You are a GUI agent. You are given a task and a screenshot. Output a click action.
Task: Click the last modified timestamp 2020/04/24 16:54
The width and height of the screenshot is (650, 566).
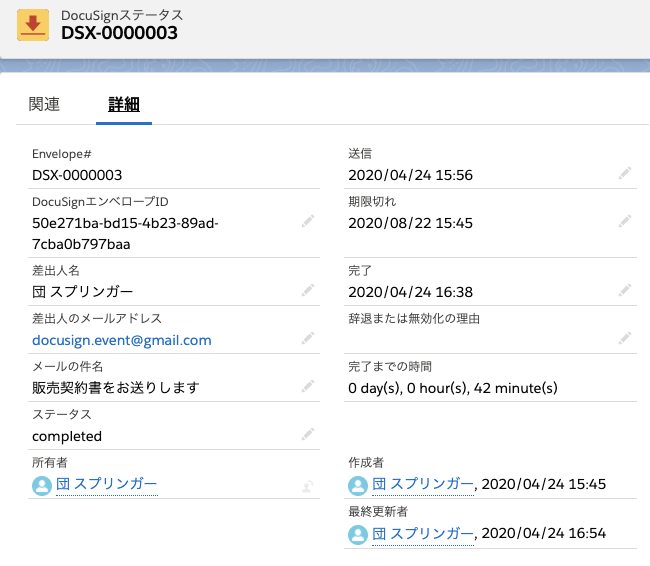coord(544,533)
